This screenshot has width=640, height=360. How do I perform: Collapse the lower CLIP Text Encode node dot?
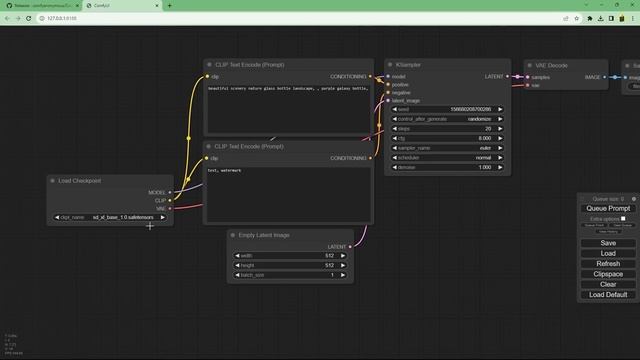pyautogui.click(x=209, y=146)
